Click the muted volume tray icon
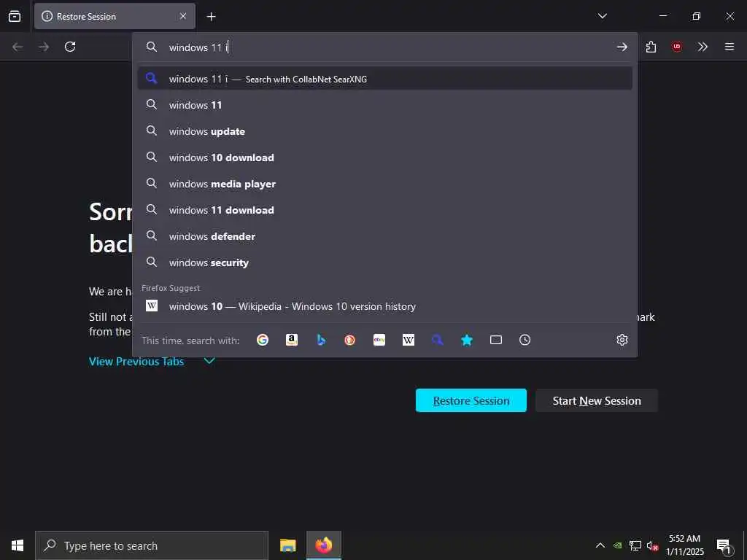This screenshot has height=560, width=747. tap(652, 545)
